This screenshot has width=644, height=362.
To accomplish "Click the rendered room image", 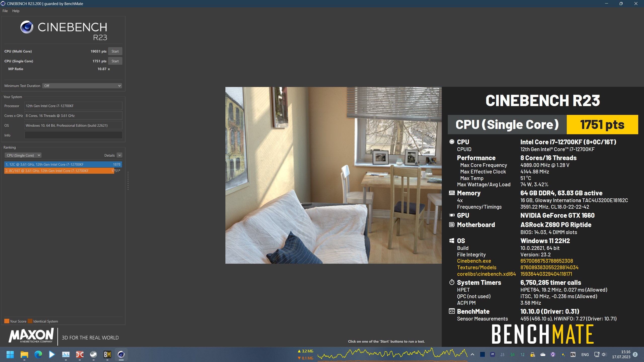I will tap(333, 175).
